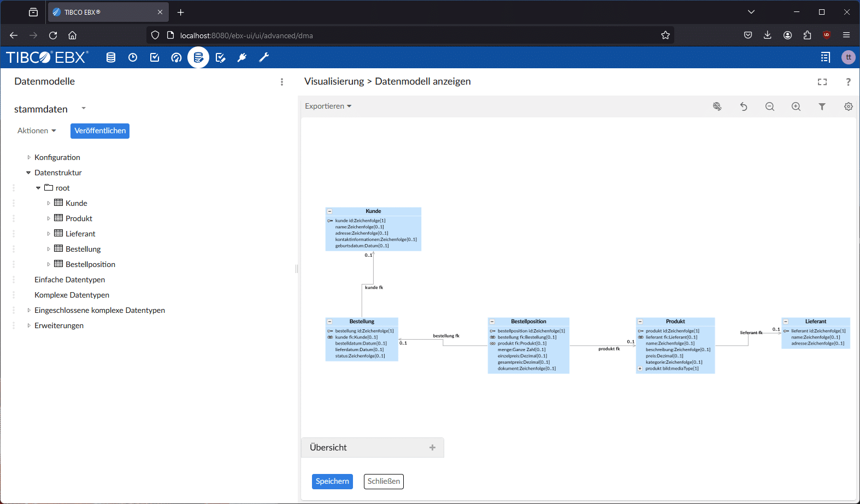Image resolution: width=860 pixels, height=504 pixels.
Task: Collapse the Lieferant table box in diagram
Action: (x=786, y=322)
